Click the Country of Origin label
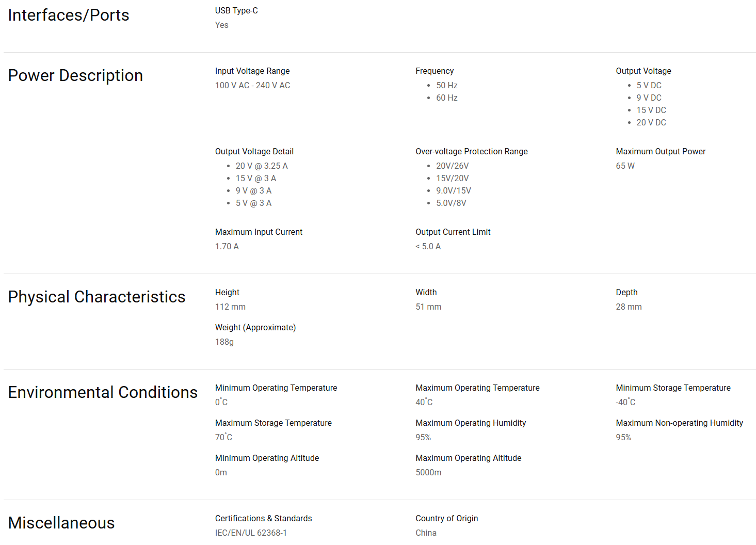This screenshot has width=756, height=545. point(446,519)
